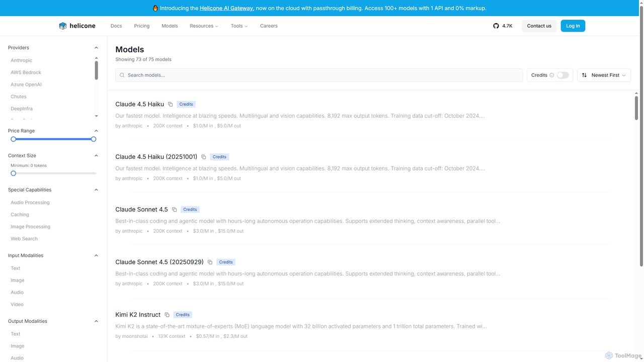The image size is (644, 362).
Task: Open the Claude Sonnet 4.5 model
Action: [142, 209]
